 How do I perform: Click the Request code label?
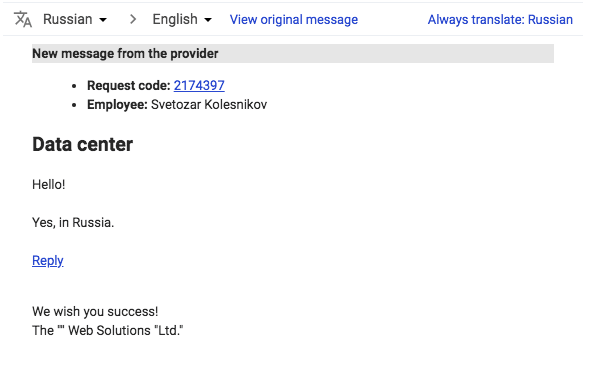pyautogui.click(x=129, y=85)
